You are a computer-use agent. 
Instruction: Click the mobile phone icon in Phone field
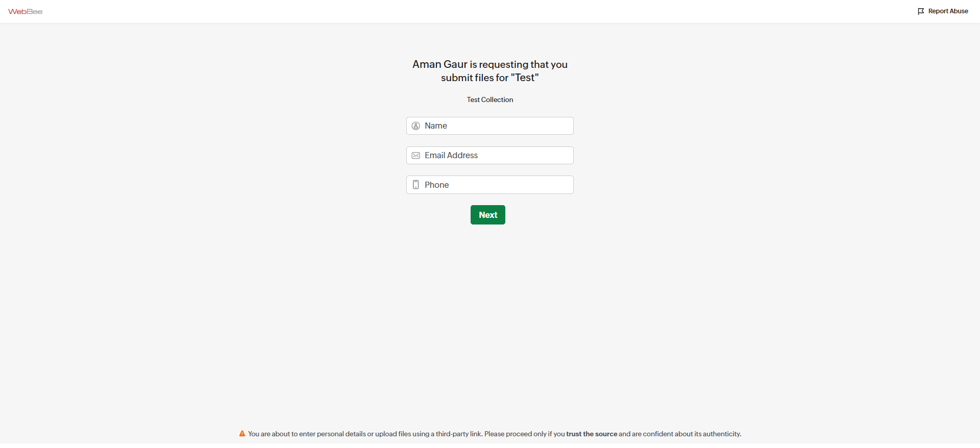[x=416, y=185]
